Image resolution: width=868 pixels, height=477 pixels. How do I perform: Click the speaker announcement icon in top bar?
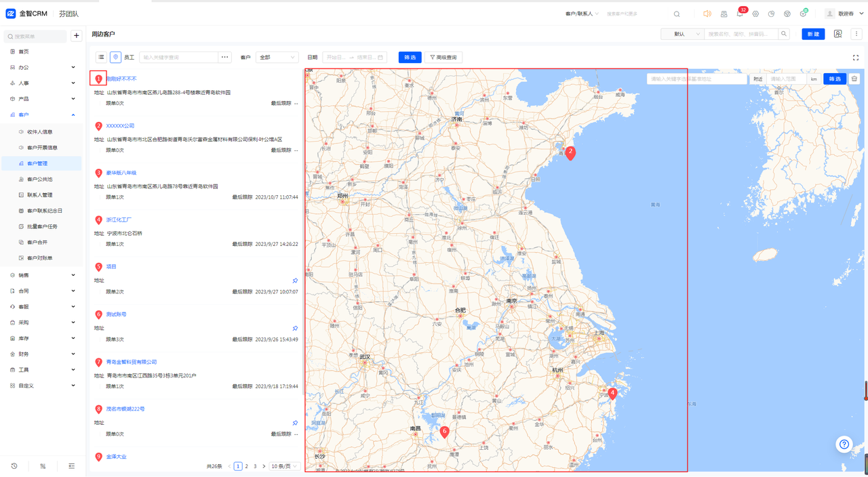(x=707, y=14)
